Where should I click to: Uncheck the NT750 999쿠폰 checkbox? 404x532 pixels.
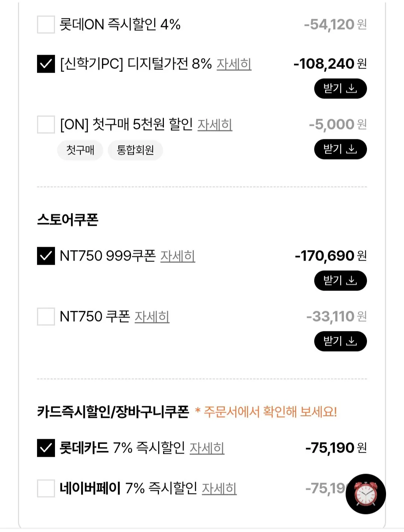tap(46, 256)
